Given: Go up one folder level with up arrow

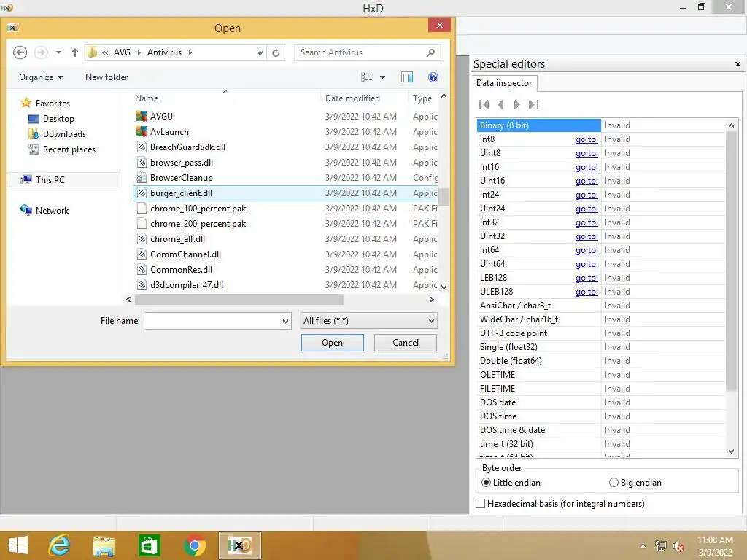Looking at the screenshot, I should (75, 52).
